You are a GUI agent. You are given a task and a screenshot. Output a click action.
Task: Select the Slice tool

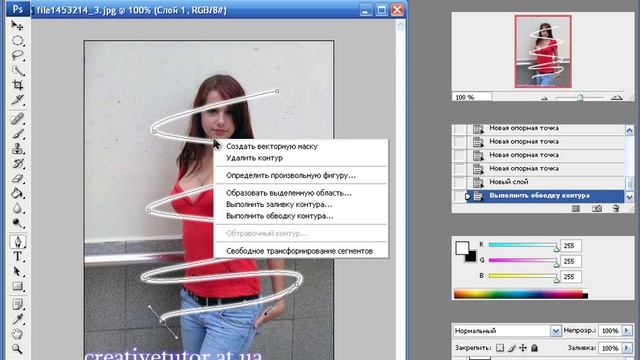[x=17, y=100]
